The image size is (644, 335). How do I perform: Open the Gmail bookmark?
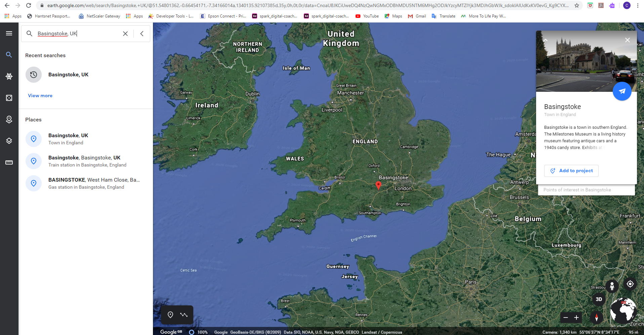click(417, 16)
